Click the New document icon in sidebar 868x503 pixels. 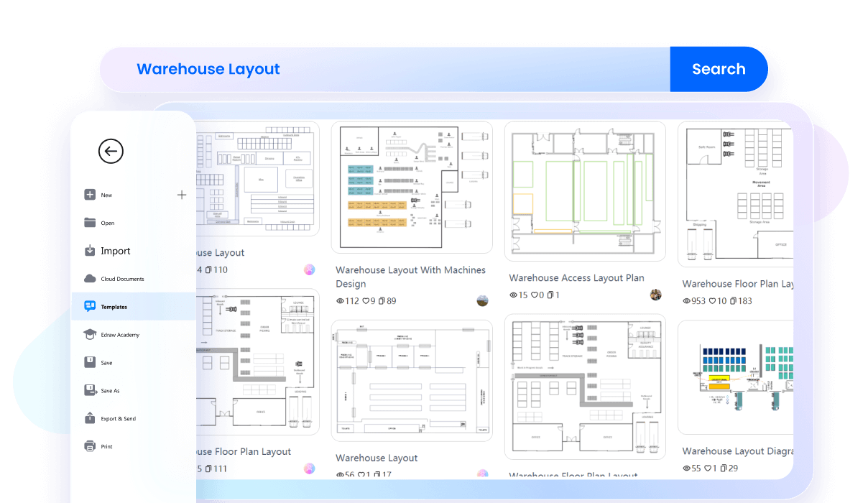[x=90, y=195]
